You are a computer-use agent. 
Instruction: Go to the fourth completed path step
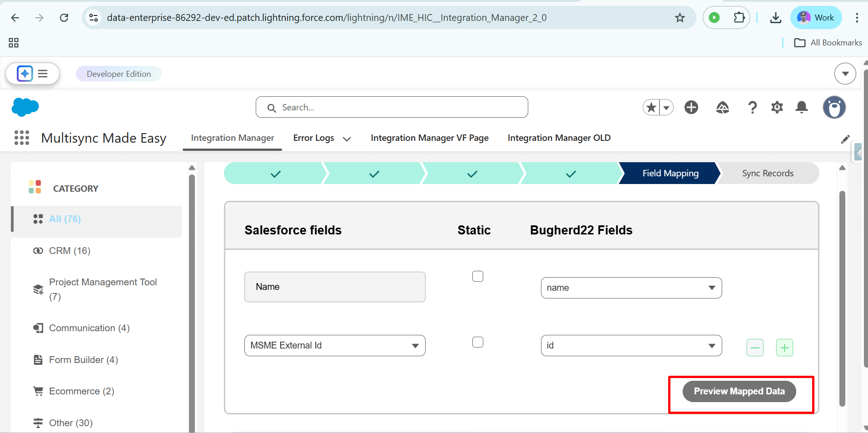[571, 174]
